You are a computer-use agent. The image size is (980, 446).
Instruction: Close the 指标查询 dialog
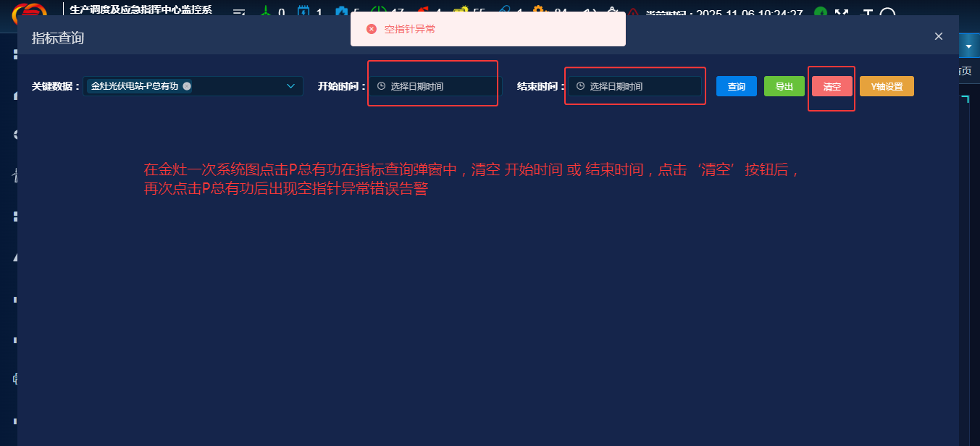pyautogui.click(x=938, y=36)
